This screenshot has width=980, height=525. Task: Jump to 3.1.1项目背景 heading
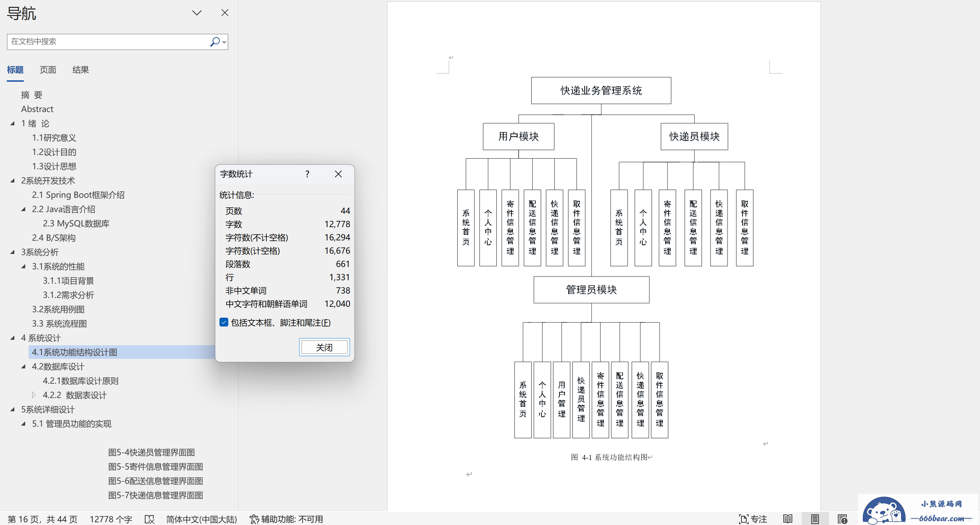tap(68, 281)
